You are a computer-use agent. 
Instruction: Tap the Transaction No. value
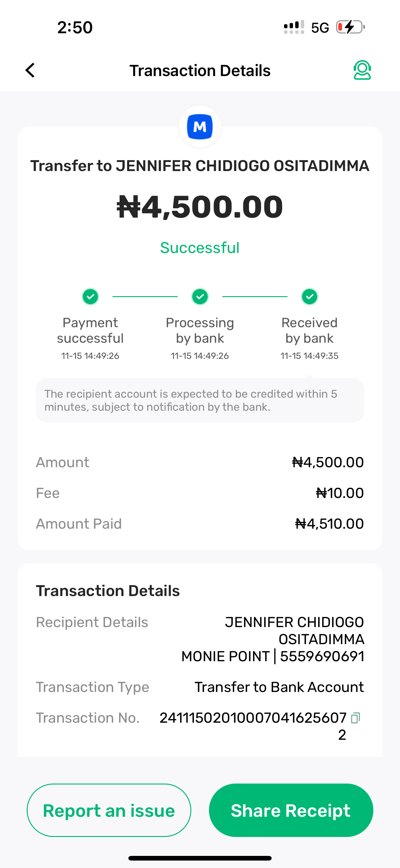click(x=253, y=718)
